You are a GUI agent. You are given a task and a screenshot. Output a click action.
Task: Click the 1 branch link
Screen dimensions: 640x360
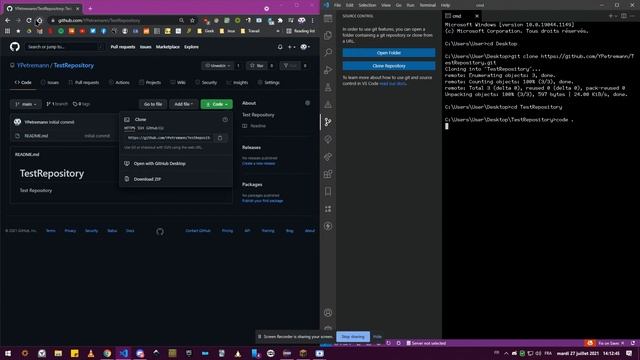pyautogui.click(x=57, y=104)
